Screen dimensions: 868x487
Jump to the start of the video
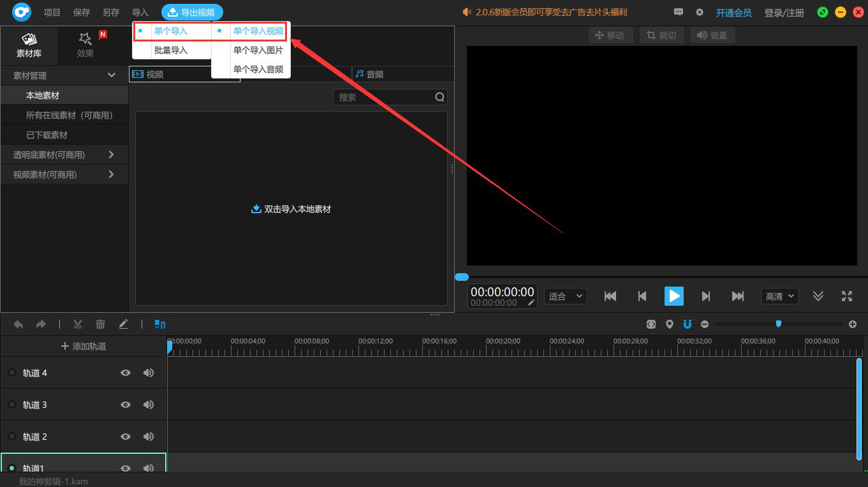(610, 296)
